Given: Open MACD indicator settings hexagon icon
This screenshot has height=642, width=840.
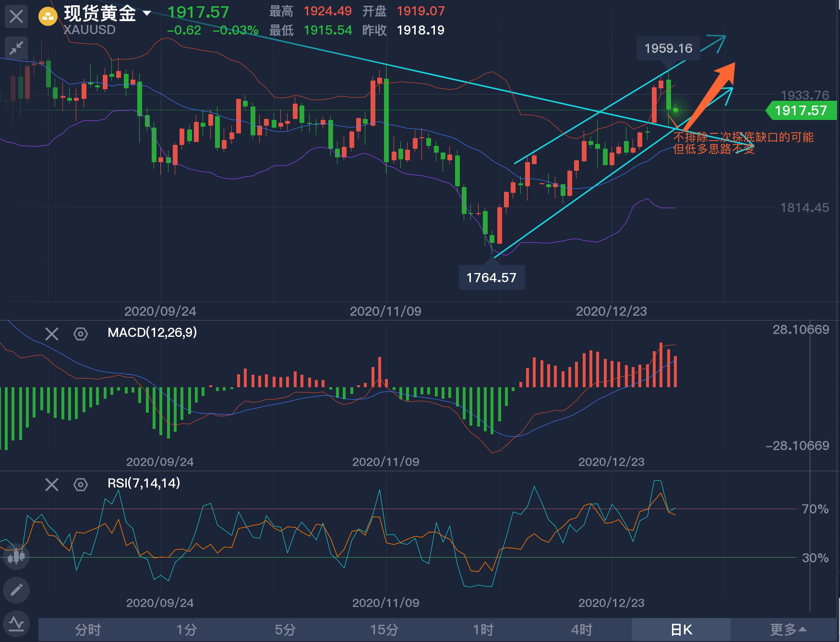Looking at the screenshot, I should point(81,334).
